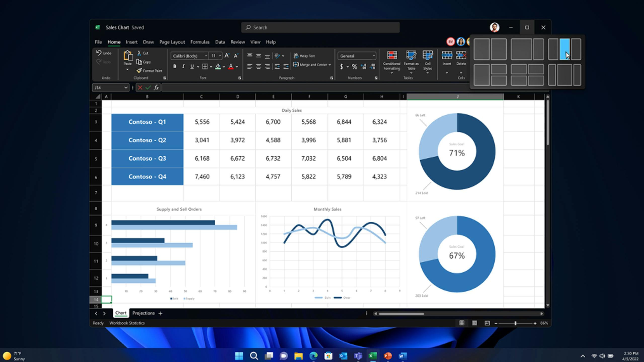The width and height of the screenshot is (644, 362).
Task: Open the Name Box cell dropdown
Action: [126, 87]
